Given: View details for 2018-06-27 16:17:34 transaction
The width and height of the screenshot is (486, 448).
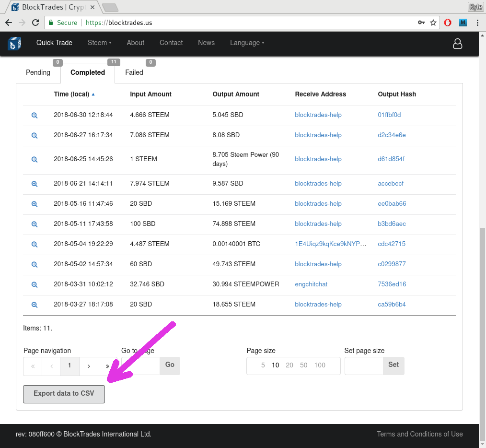Looking at the screenshot, I should (35, 136).
